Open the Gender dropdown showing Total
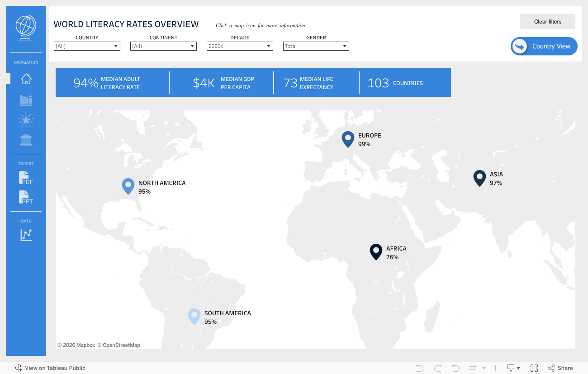This screenshot has height=374, width=588. point(316,46)
